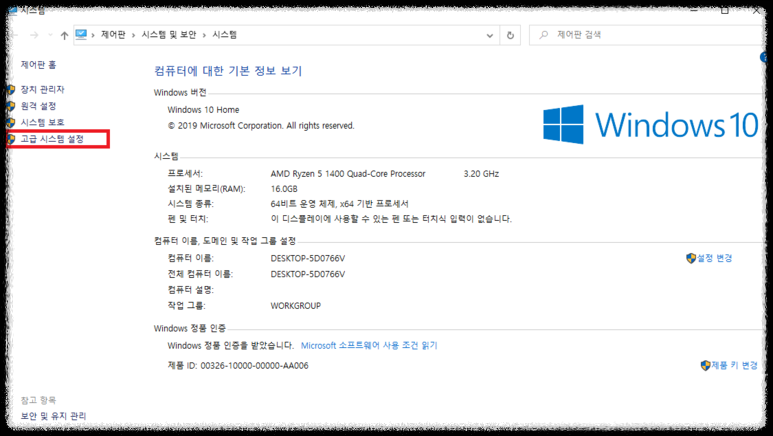The height and width of the screenshot is (436, 773).
Task: Go to Control Panel Home (제어판 홈)
Action: click(x=38, y=65)
